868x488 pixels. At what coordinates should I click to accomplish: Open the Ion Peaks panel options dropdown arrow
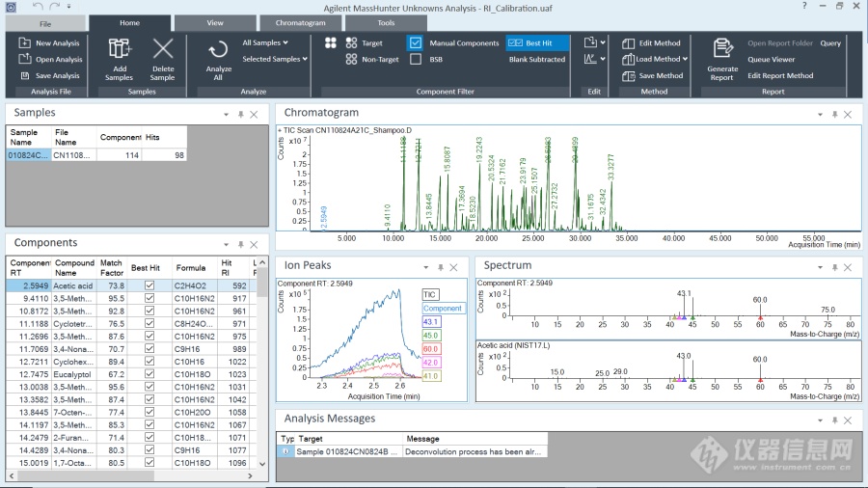point(425,267)
